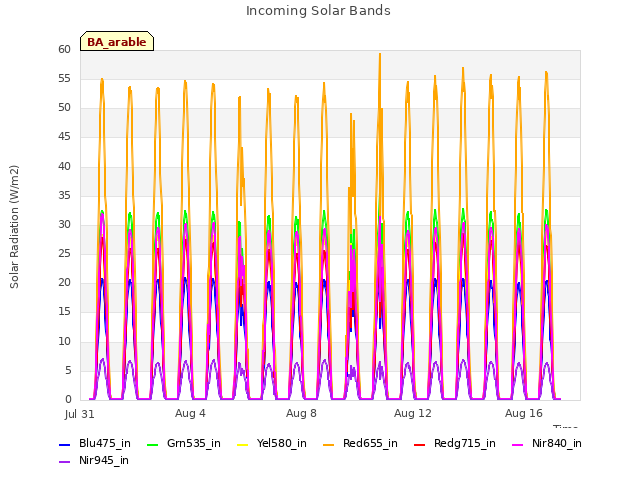640x480 pixels.
Task: Click the 45 y-axis tick label
Action: pyautogui.click(x=64, y=137)
